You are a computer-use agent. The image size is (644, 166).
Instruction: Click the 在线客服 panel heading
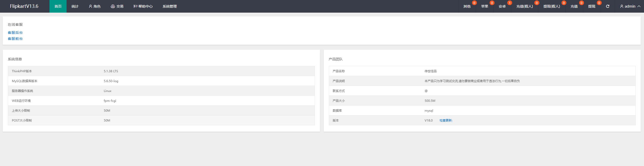pyautogui.click(x=15, y=25)
